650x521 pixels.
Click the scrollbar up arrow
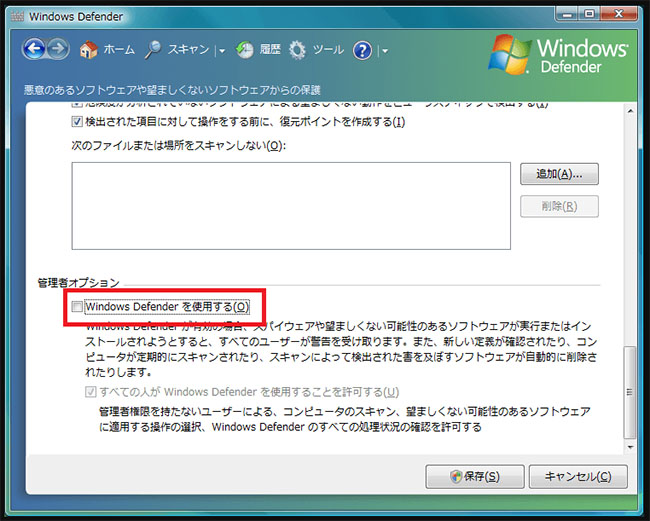[630, 111]
